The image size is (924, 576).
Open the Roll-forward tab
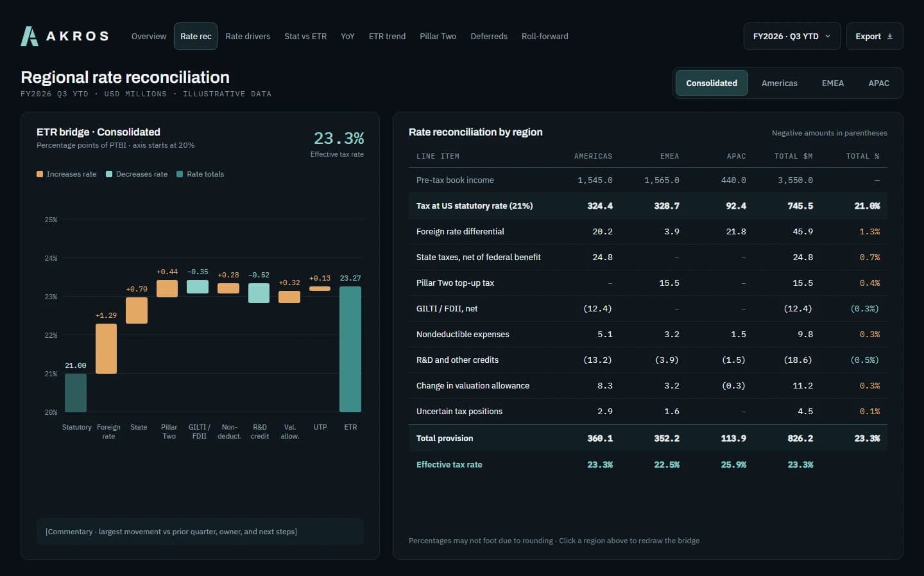[545, 36]
